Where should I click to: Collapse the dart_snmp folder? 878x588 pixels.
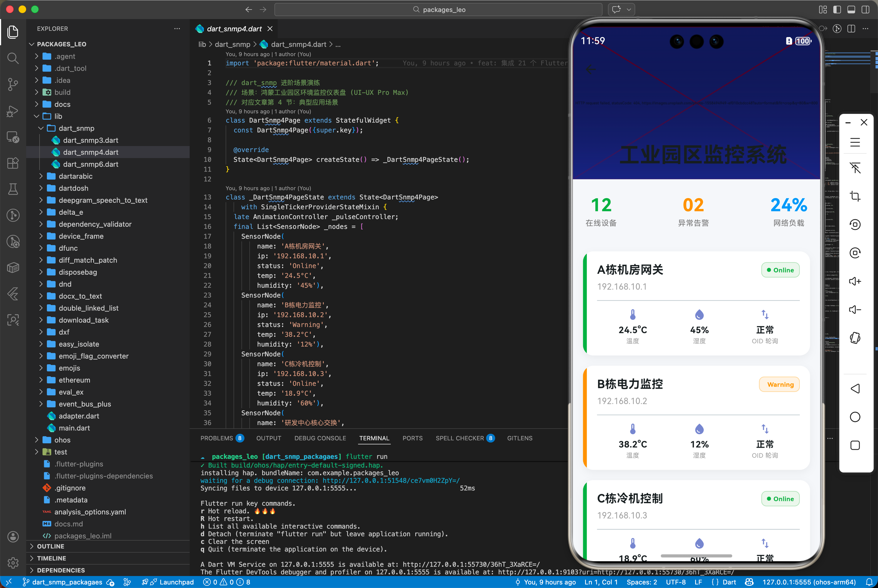tap(76, 128)
